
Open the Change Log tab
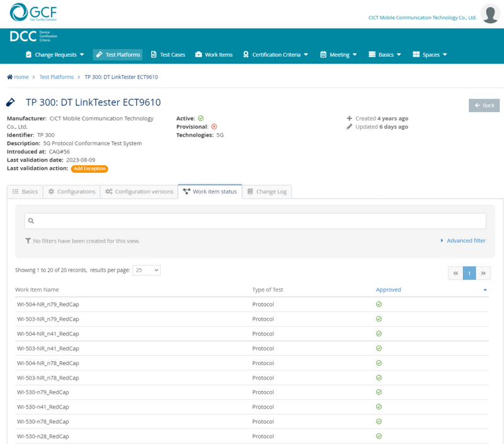(x=266, y=192)
